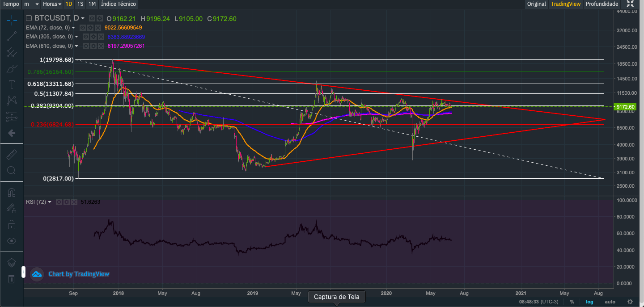Click the back arrow icon in sidebar

click(x=12, y=133)
